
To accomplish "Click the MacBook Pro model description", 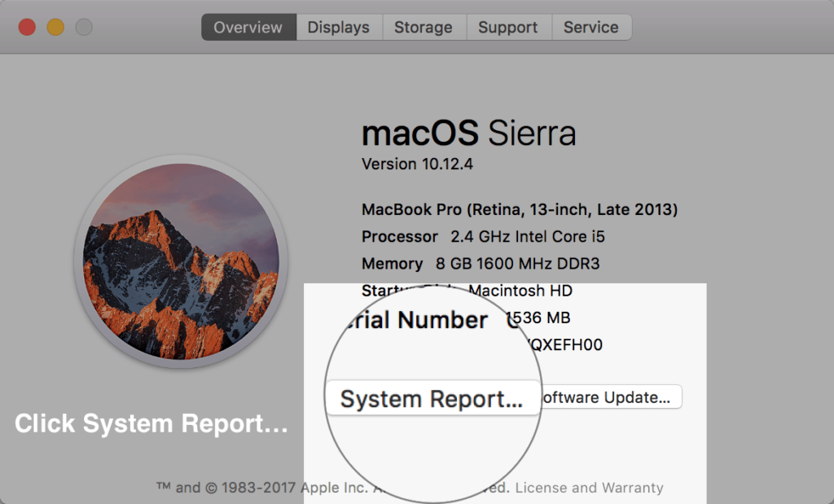I will [519, 209].
